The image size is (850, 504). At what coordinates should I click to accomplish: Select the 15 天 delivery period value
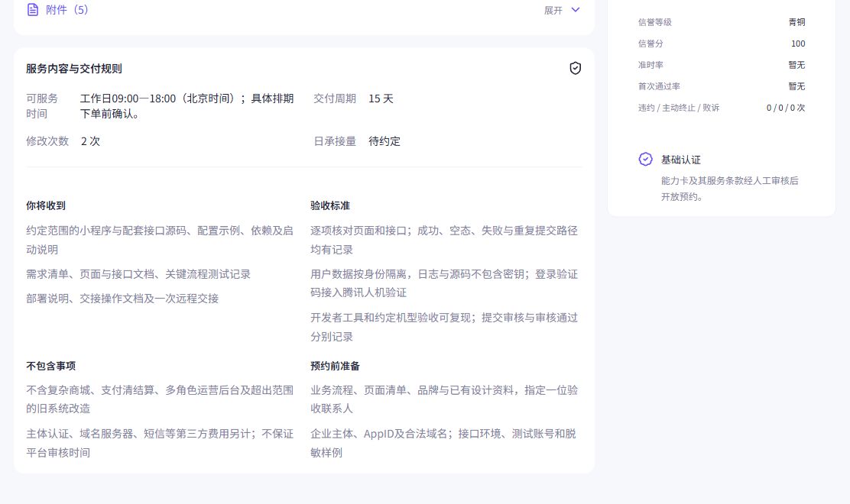381,99
